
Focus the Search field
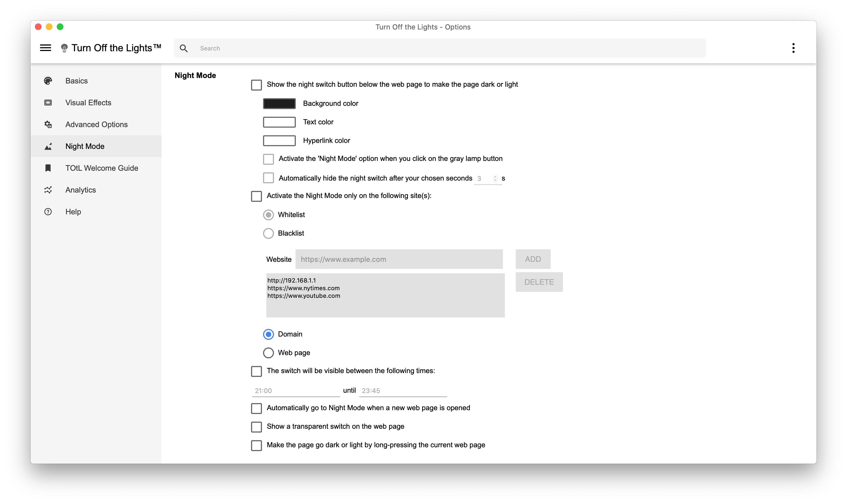(440, 48)
